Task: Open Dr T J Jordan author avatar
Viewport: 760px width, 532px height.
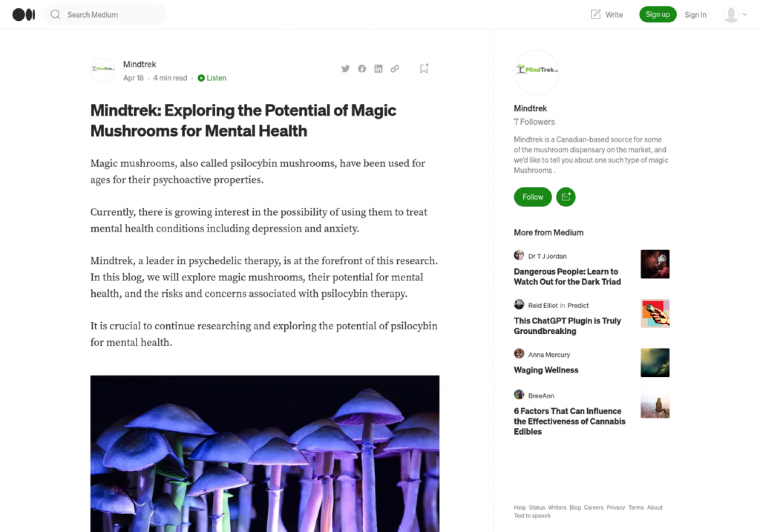Action: pos(519,255)
